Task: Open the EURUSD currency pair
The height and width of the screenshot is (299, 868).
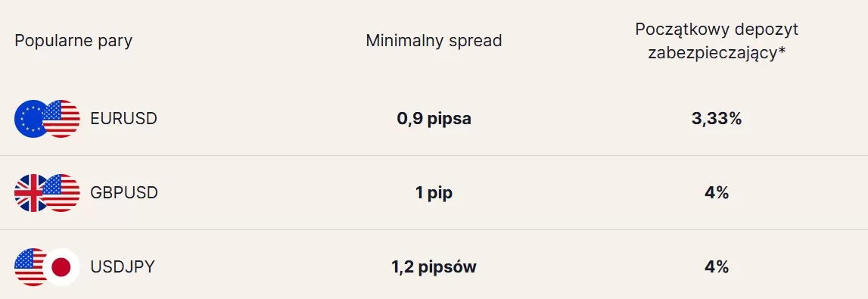Action: pyautogui.click(x=123, y=119)
